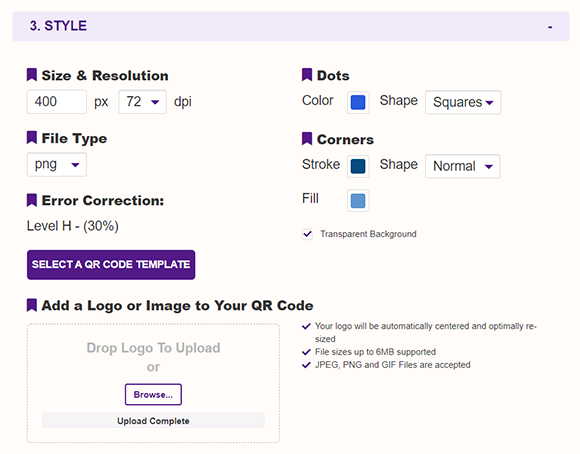Click the Add a Logo bookmark icon

[x=32, y=305]
